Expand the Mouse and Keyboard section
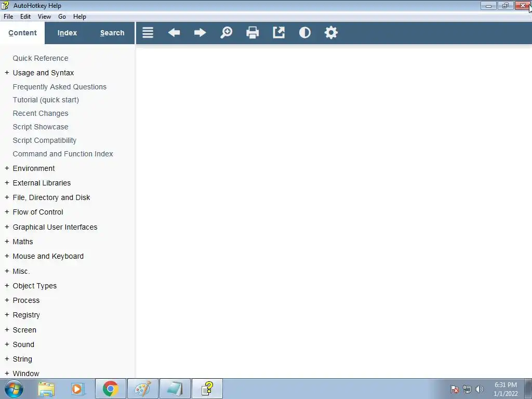 pyautogui.click(x=7, y=256)
